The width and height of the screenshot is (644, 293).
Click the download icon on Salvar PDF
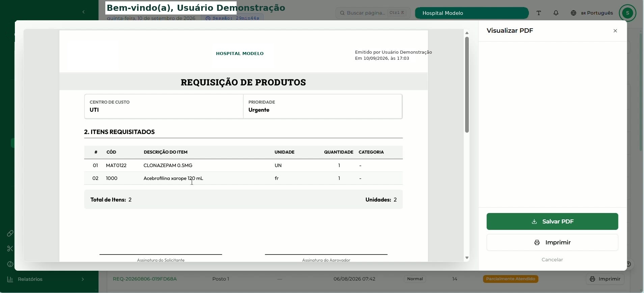tap(534, 222)
